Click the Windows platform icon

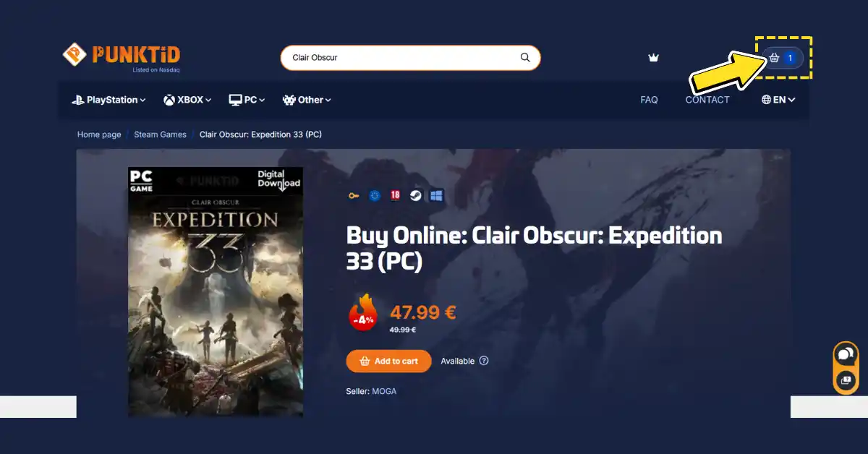[436, 195]
